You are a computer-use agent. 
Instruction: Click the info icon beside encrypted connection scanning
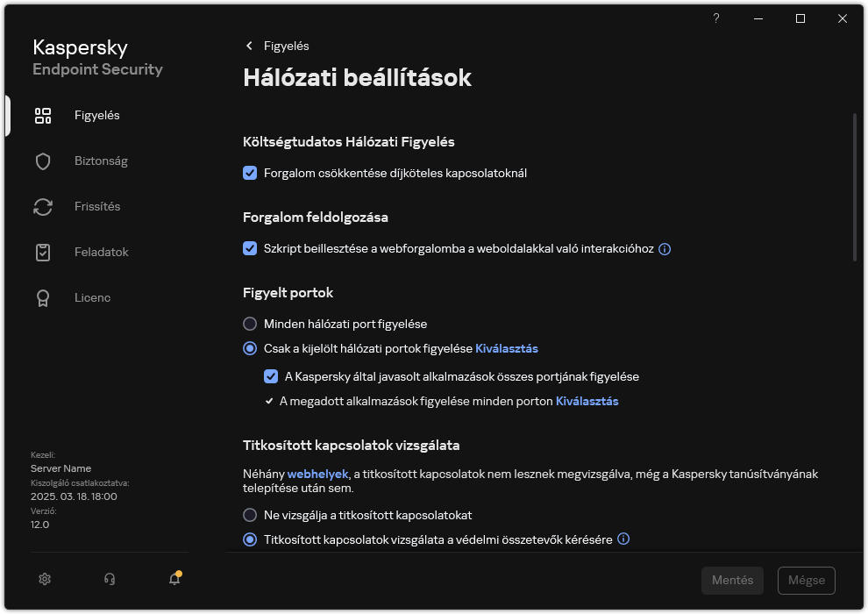click(623, 539)
